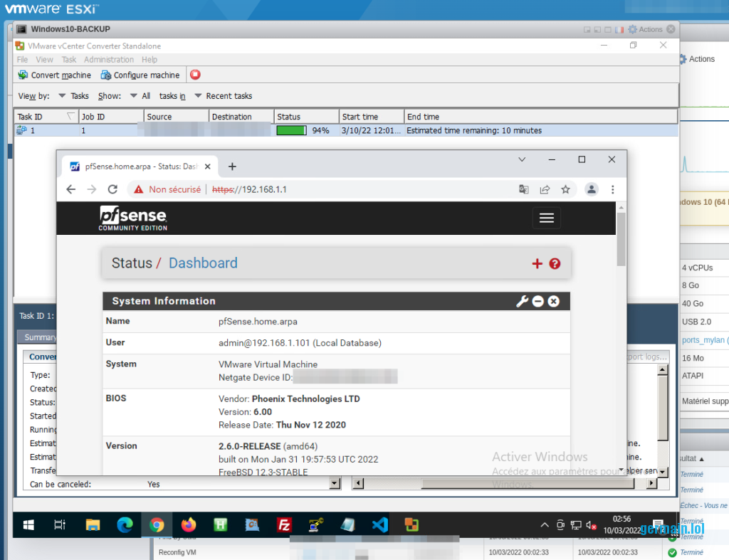
Task: Open the Show All filter dropdown
Action: point(140,96)
